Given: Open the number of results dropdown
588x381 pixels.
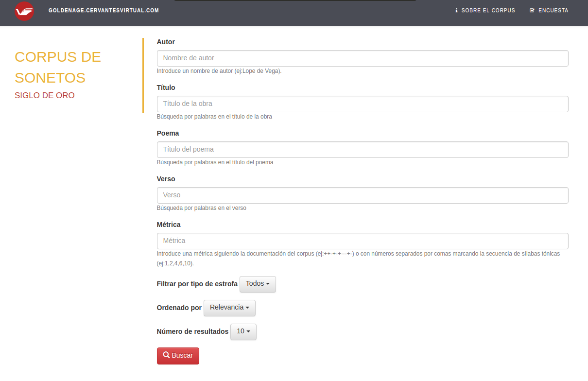Looking at the screenshot, I should point(243,331).
